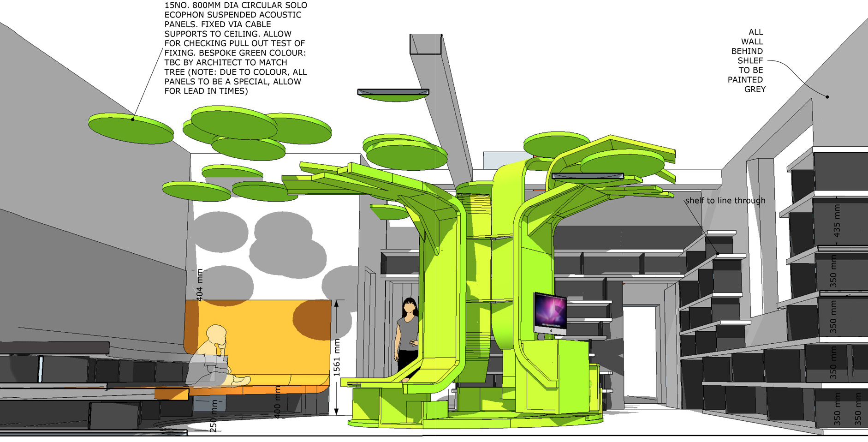
Task: Click the "250 mm" step dimension label
Action: [x=214, y=416]
